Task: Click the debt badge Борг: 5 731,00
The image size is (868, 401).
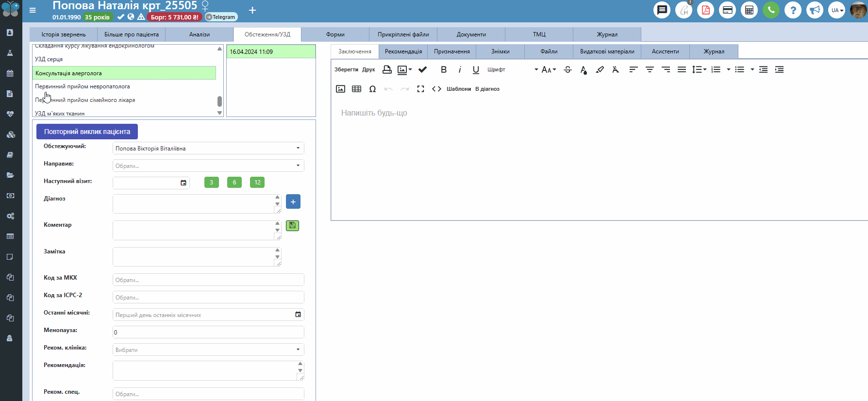Action: click(x=174, y=17)
